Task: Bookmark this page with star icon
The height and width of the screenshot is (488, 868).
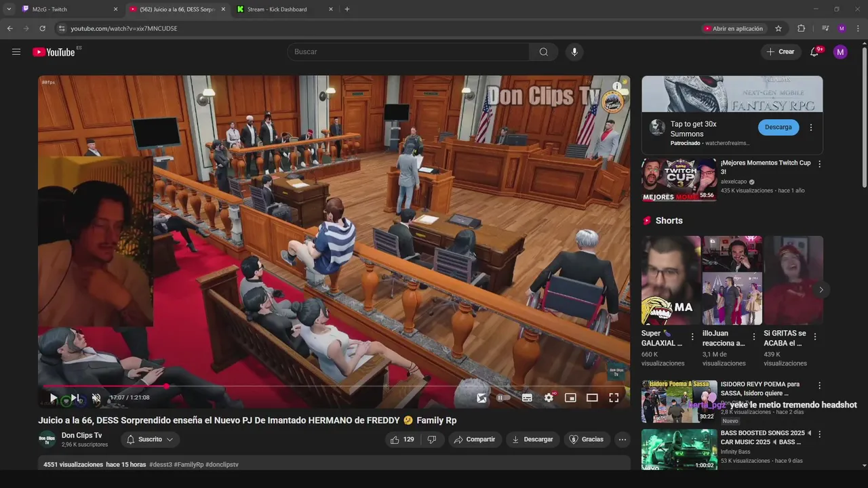Action: tap(778, 28)
